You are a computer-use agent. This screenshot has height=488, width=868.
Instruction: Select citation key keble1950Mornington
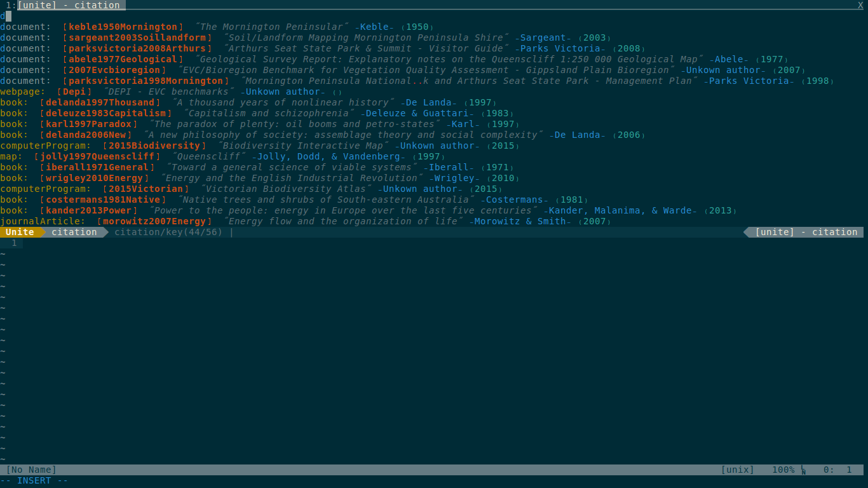tap(123, 27)
